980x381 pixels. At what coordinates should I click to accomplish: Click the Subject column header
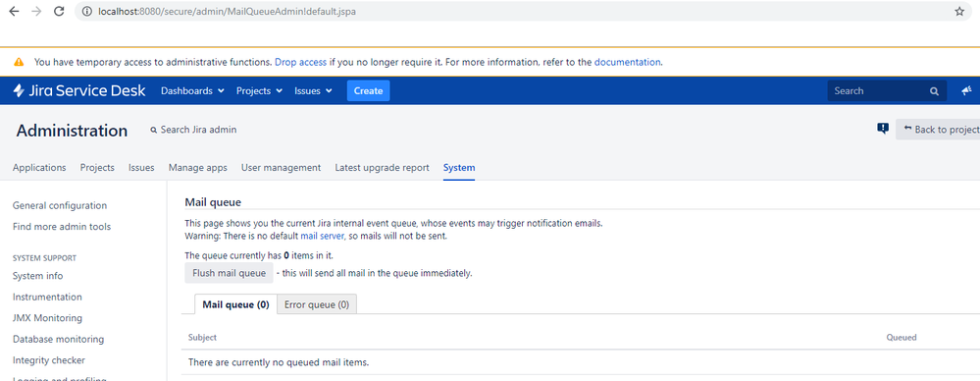pos(202,337)
